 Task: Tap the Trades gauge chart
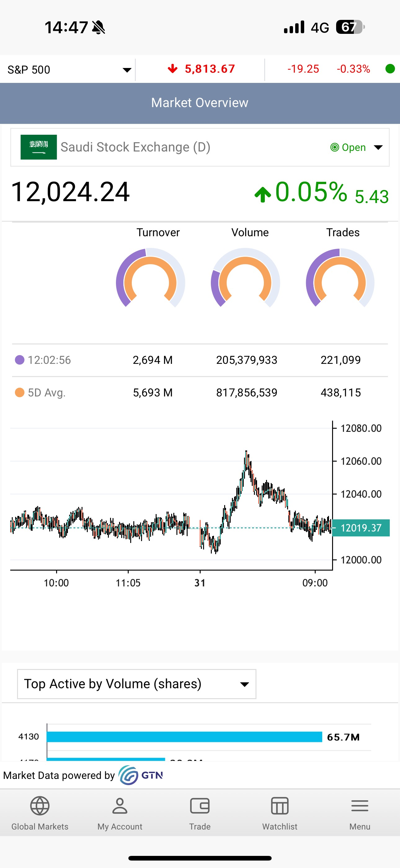click(340, 278)
